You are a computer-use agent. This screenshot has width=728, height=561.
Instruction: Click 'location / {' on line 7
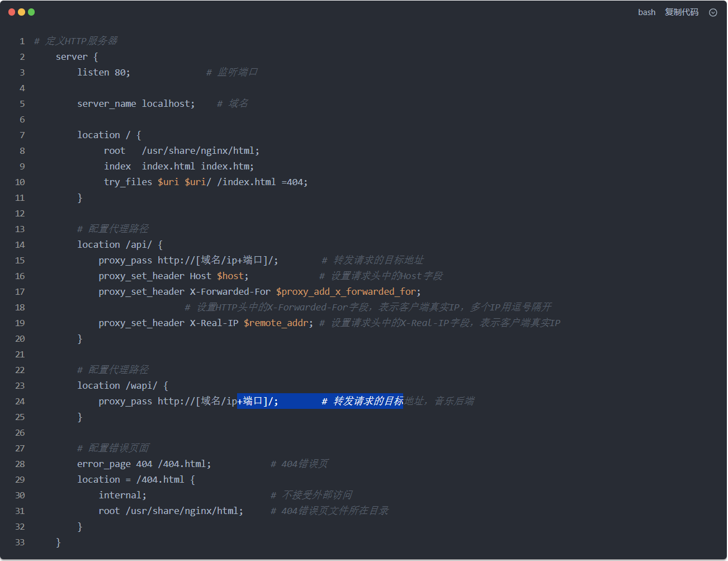point(109,135)
